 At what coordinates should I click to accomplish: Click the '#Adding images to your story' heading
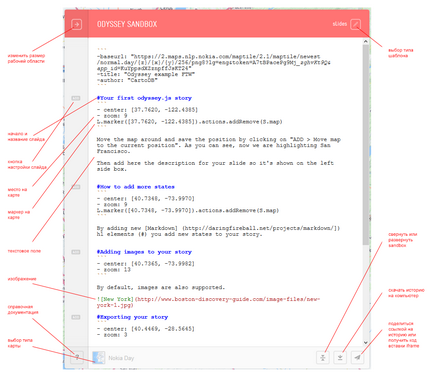tap(144, 252)
